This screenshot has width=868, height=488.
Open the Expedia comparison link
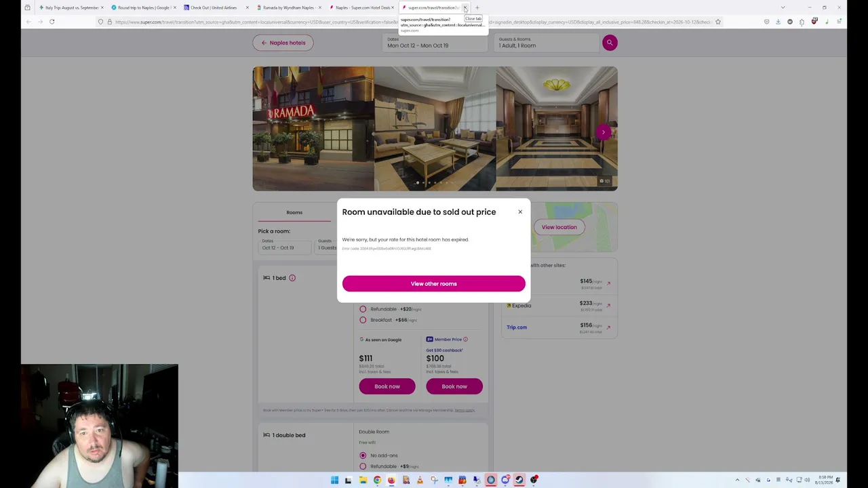(519, 306)
